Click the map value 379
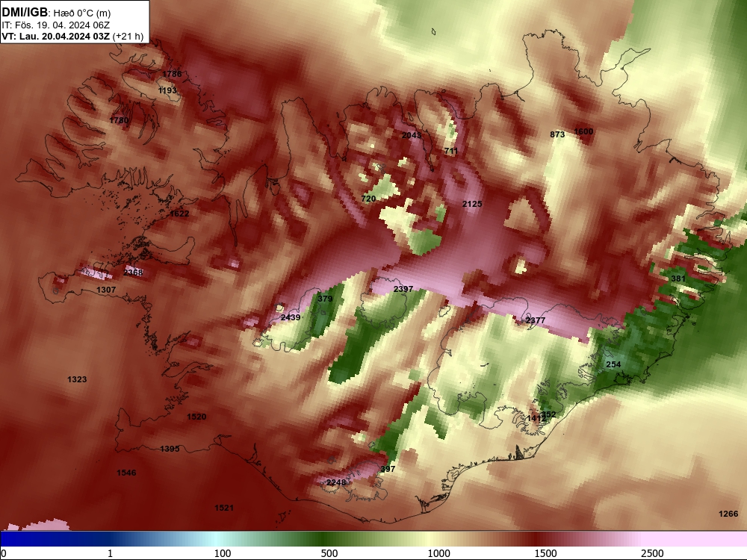 point(325,299)
